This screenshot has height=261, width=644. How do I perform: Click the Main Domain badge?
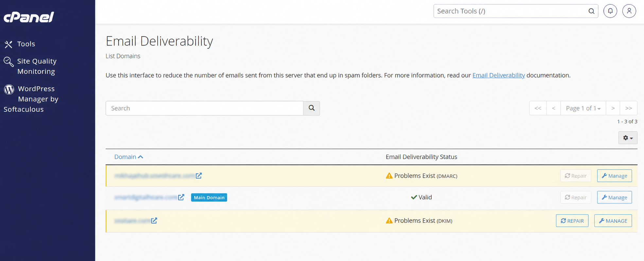tap(209, 198)
